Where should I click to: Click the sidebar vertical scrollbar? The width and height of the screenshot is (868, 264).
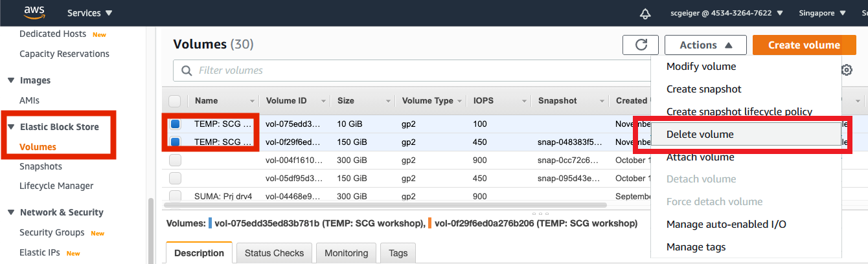(151, 231)
